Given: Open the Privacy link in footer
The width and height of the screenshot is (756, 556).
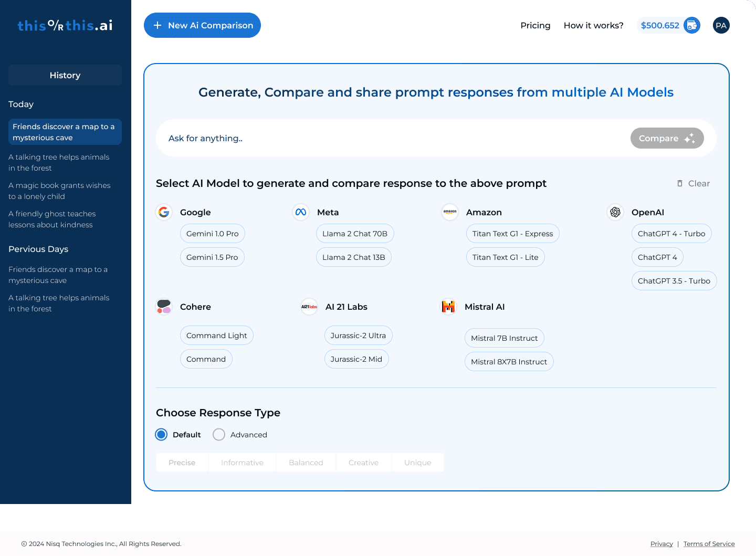Looking at the screenshot, I should click(x=661, y=544).
